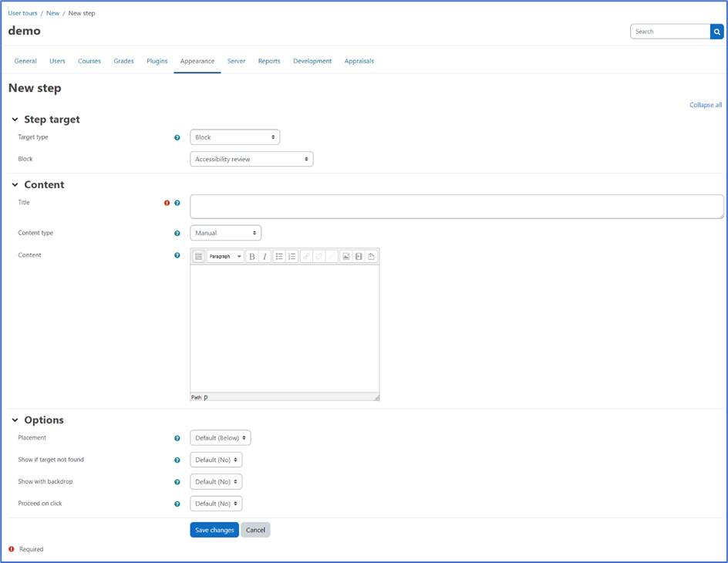Switch to the Plugins tab
The image size is (728, 563).
point(157,61)
